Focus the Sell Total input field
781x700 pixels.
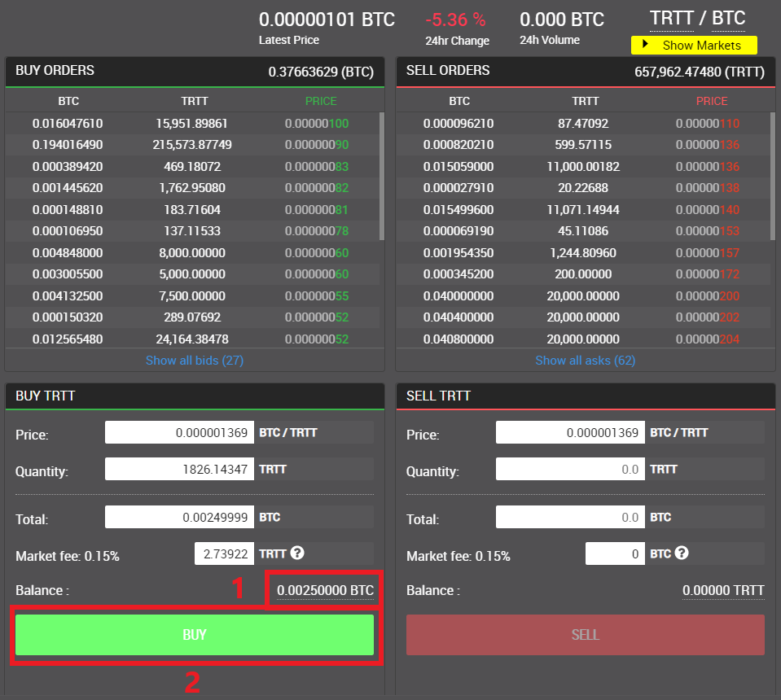pos(570,517)
